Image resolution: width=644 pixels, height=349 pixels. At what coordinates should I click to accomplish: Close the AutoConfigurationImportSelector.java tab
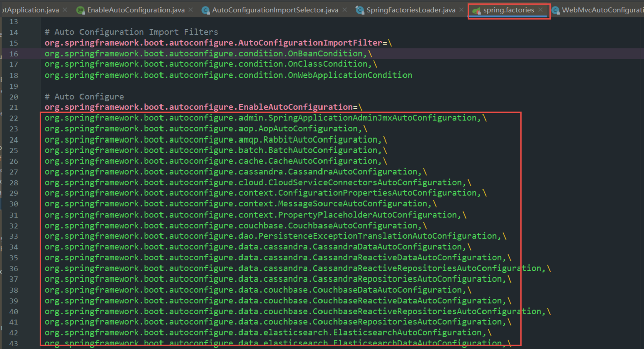[x=345, y=10]
